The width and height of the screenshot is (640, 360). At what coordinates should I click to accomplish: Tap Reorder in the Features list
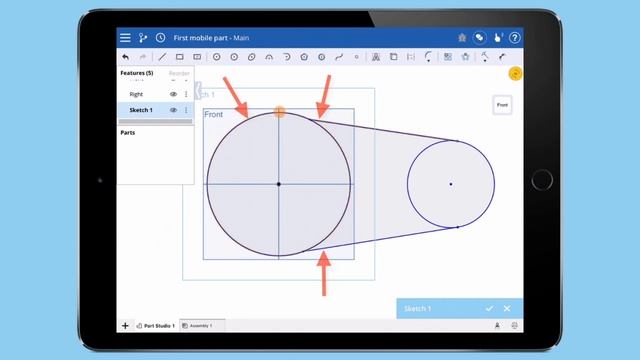[x=179, y=73]
